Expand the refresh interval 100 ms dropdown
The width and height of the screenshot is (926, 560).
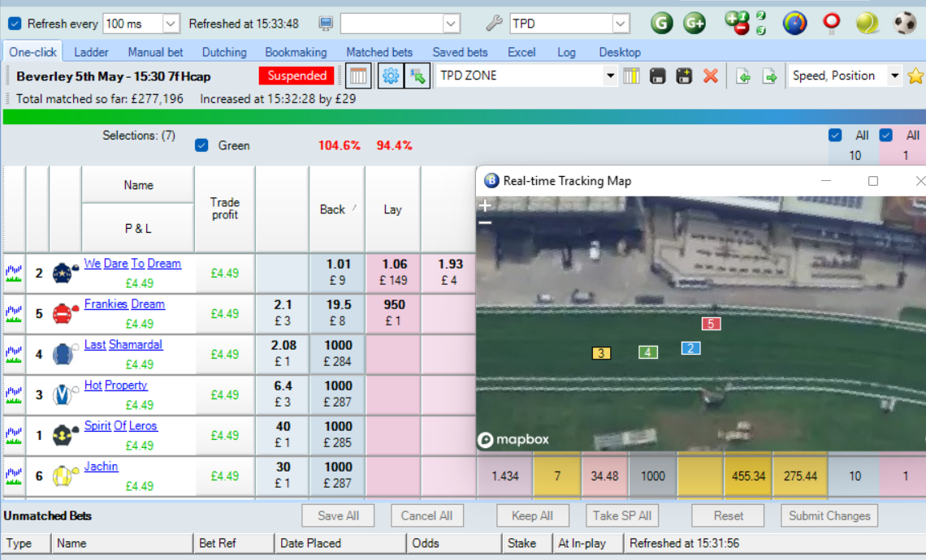coord(171,24)
